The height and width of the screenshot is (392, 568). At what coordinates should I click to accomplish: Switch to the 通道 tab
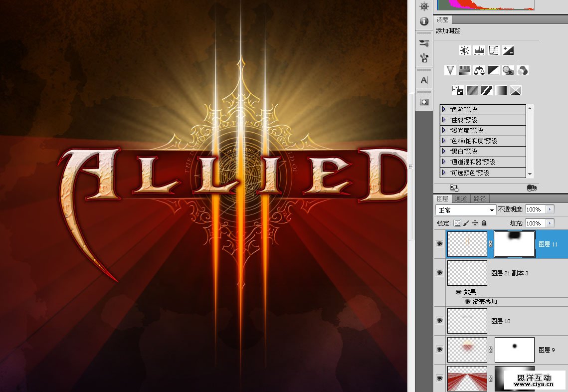tap(461, 198)
